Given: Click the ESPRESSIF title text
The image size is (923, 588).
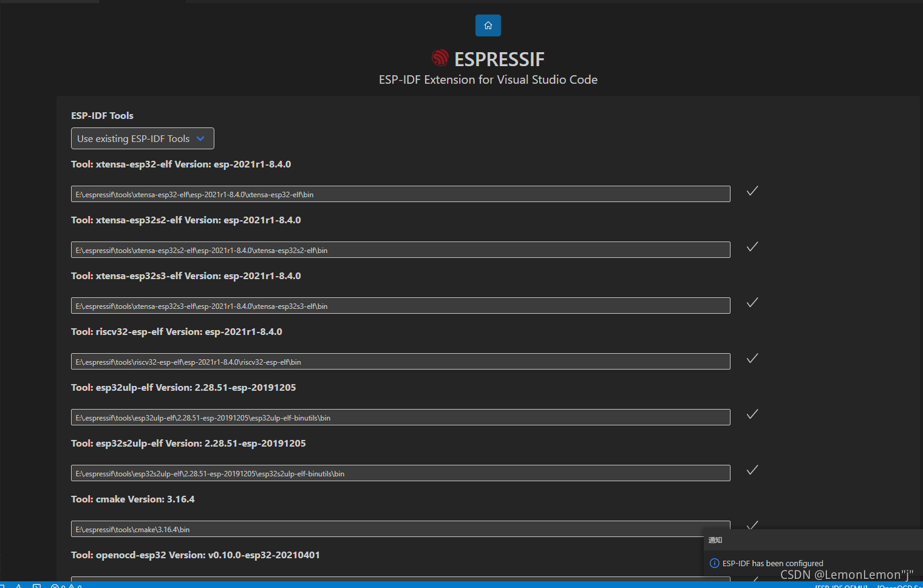Looking at the screenshot, I should coord(499,59).
